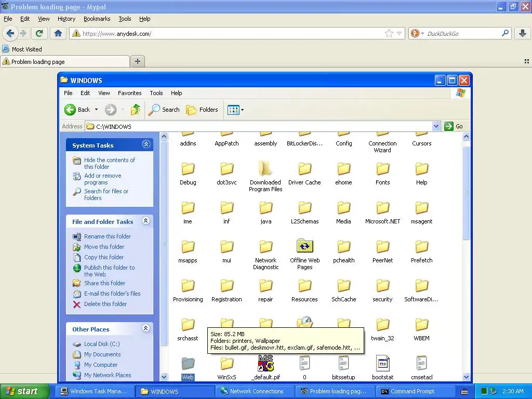Select the twain_32 folder
Viewport: 532px width, 399px height.
382,329
